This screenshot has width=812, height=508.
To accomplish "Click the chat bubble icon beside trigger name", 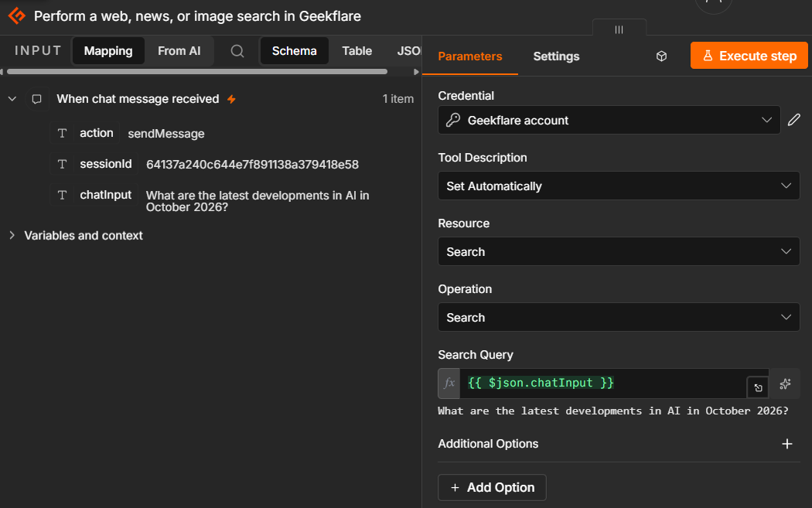I will 37,99.
